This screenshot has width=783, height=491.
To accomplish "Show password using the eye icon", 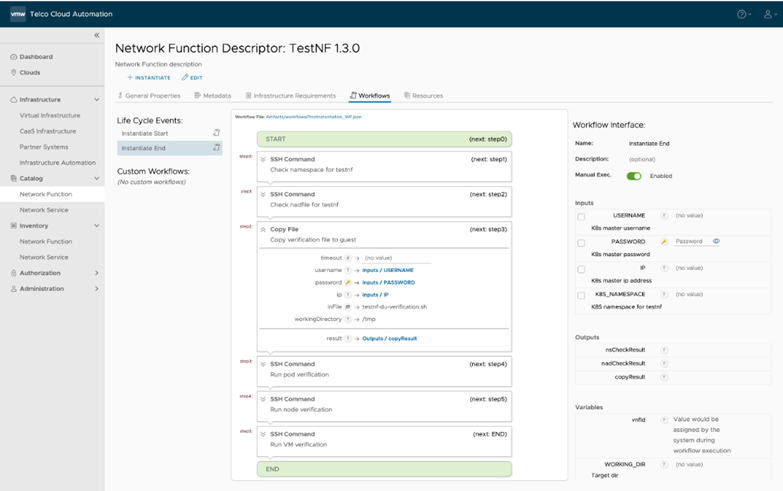I will (716, 241).
